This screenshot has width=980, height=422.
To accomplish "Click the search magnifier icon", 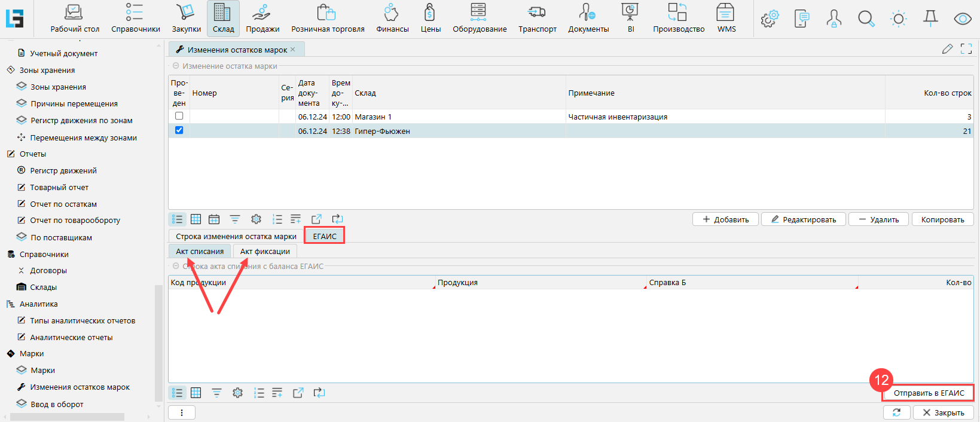I will click(x=866, y=19).
